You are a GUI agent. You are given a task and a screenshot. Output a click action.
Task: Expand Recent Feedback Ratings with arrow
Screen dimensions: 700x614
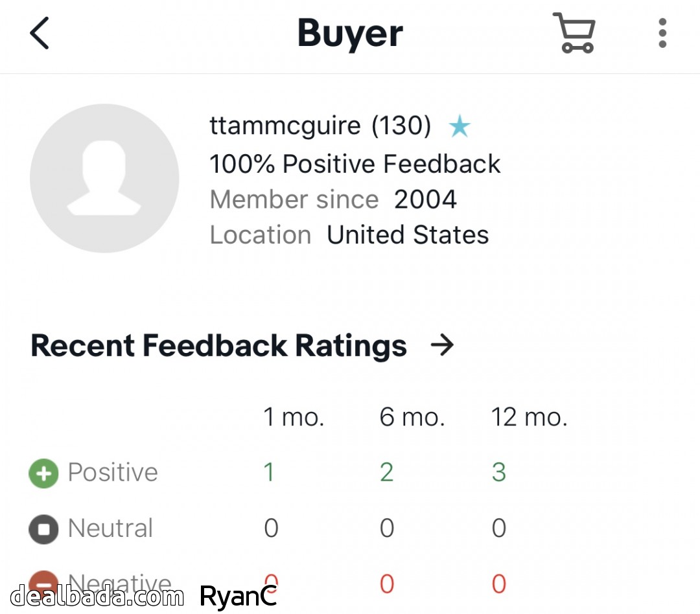[x=442, y=346]
